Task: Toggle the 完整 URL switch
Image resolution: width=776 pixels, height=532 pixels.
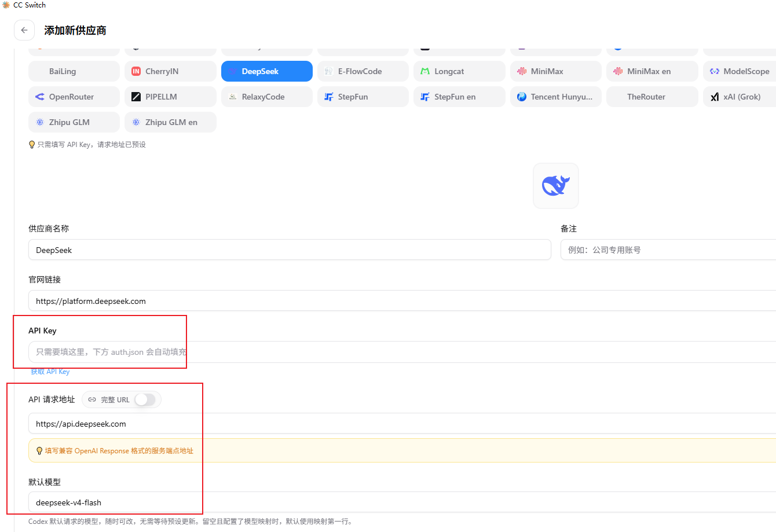Action: (x=145, y=399)
